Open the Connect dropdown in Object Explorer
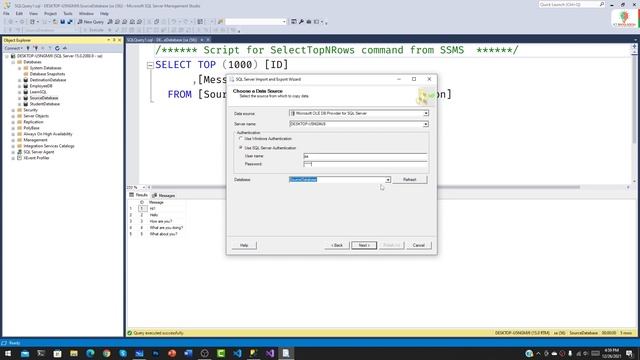640x360 pixels. [x=13, y=48]
